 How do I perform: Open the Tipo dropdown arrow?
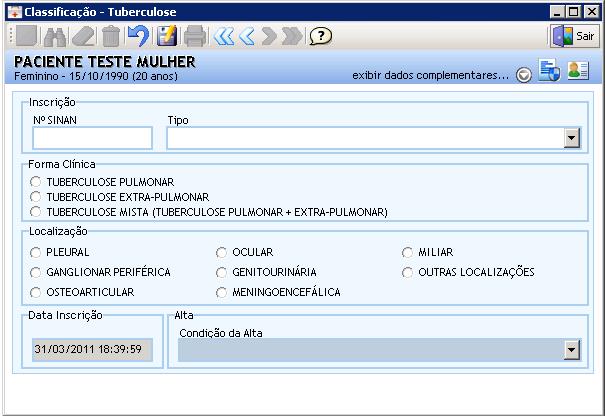572,138
